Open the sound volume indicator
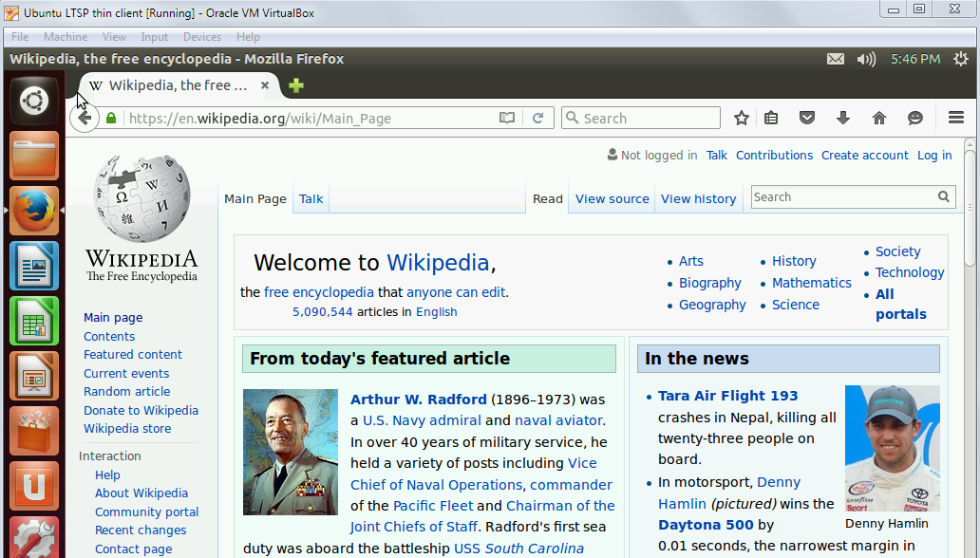Screen dimensions: 980x558 [x=866, y=59]
